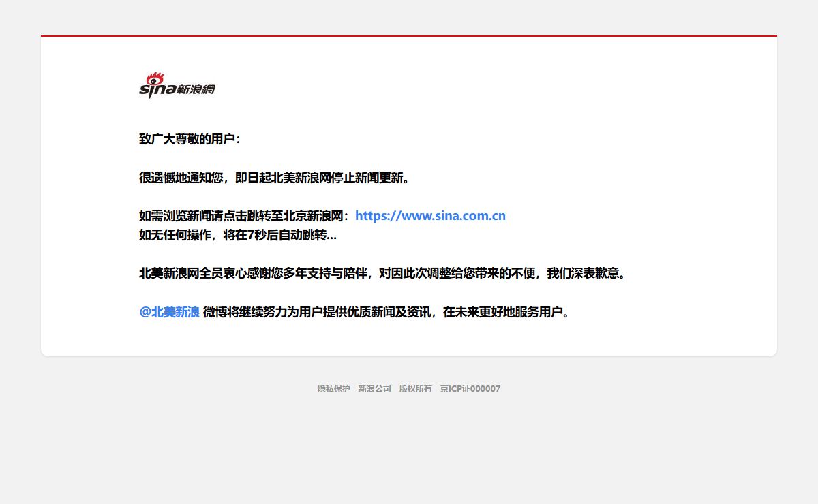Open the 隐私保护 footer link
Viewport: 818px width, 504px height.
click(x=334, y=389)
